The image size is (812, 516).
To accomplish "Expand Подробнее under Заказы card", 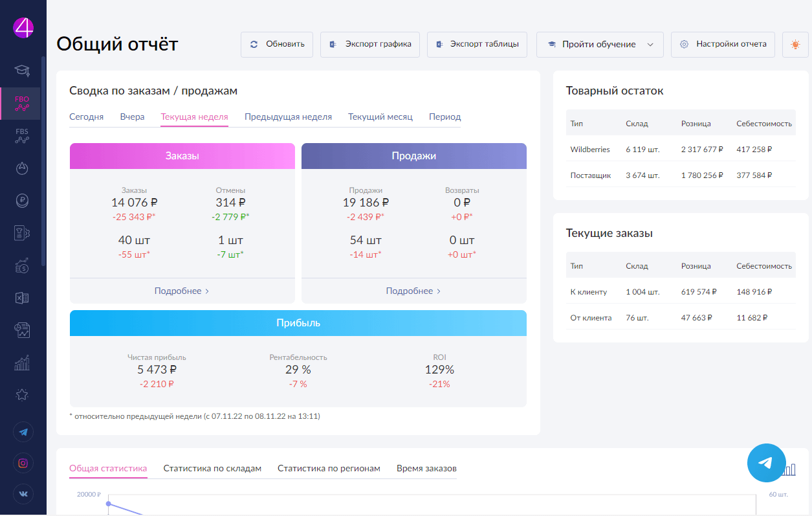I will [x=182, y=291].
